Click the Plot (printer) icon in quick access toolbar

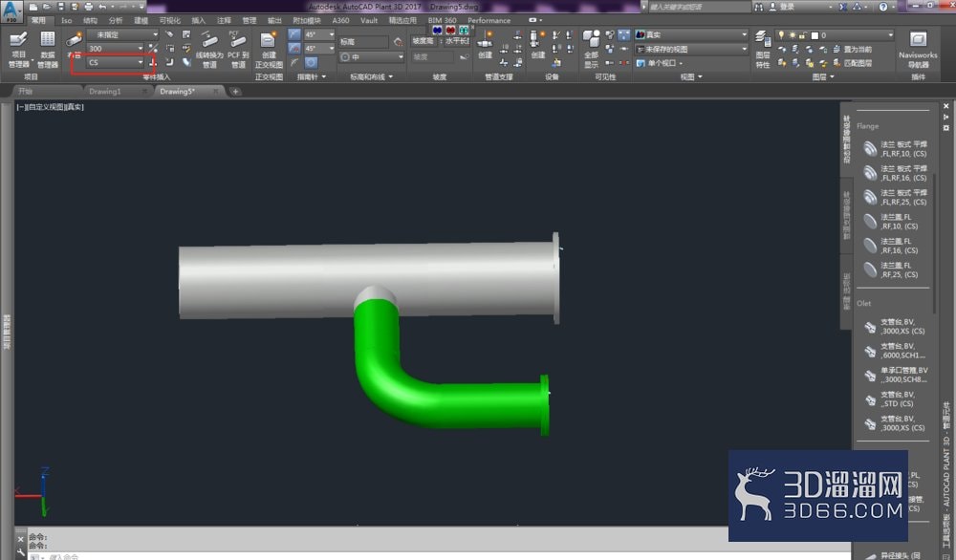tap(89, 7)
